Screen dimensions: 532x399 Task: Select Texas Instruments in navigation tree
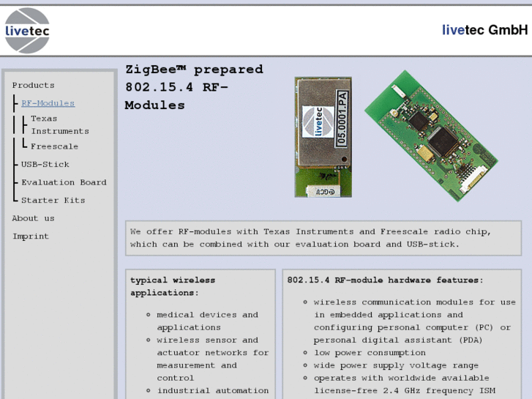[60, 124]
